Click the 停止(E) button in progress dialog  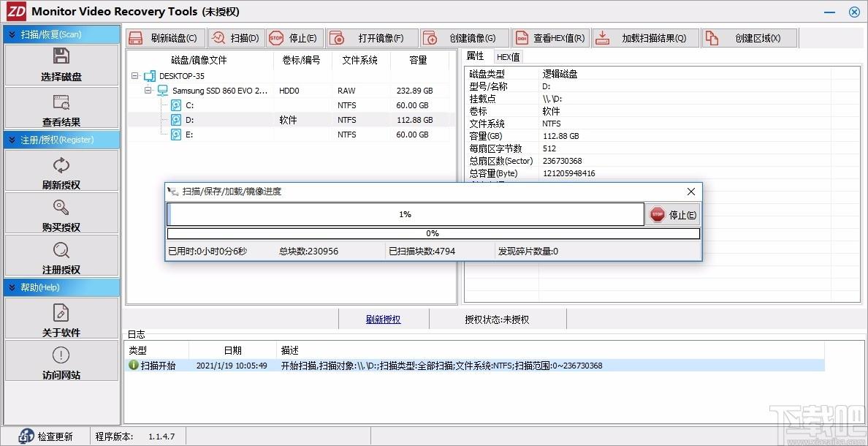(673, 214)
